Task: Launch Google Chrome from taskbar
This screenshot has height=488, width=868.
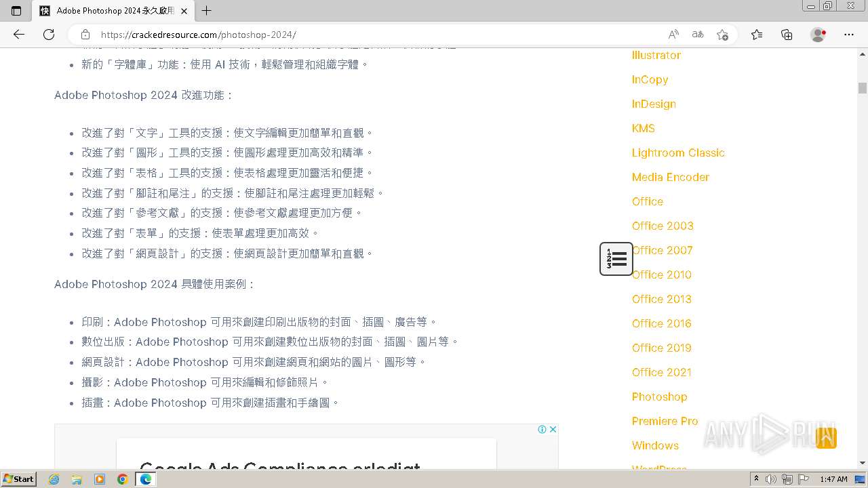Action: (123, 479)
